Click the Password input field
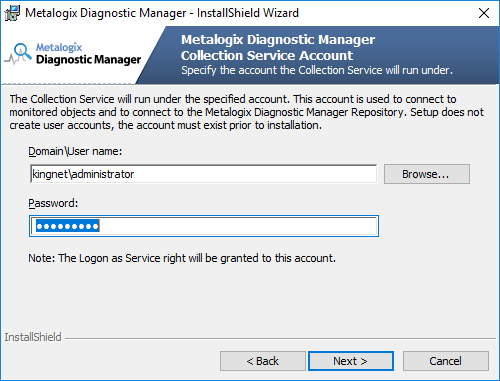The height and width of the screenshot is (381, 500). coord(204,226)
